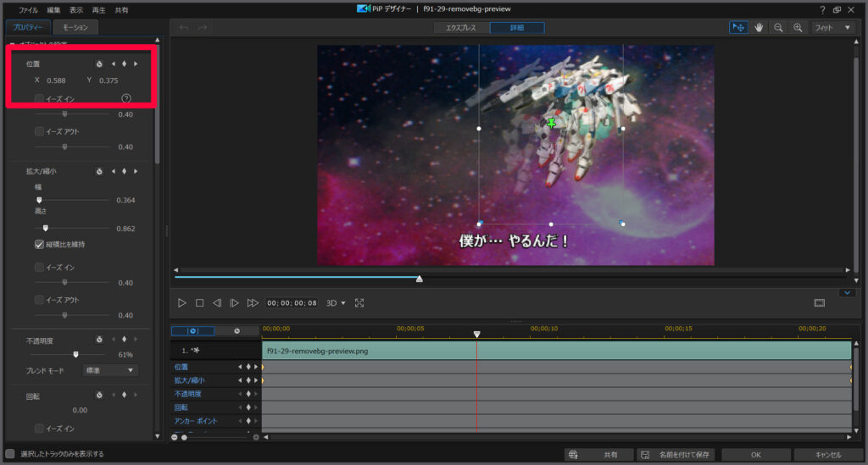Reset position keyframes with 位置 stopwatch icon
The width and height of the screenshot is (868, 465).
point(99,64)
